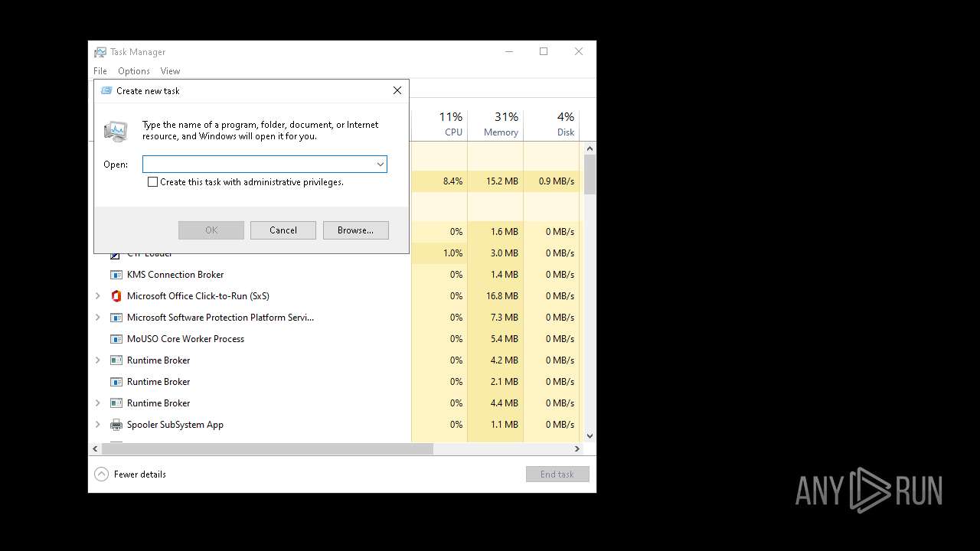The width and height of the screenshot is (980, 551).
Task: Click the Create new task dialog title icon
Action: pyautogui.click(x=106, y=90)
